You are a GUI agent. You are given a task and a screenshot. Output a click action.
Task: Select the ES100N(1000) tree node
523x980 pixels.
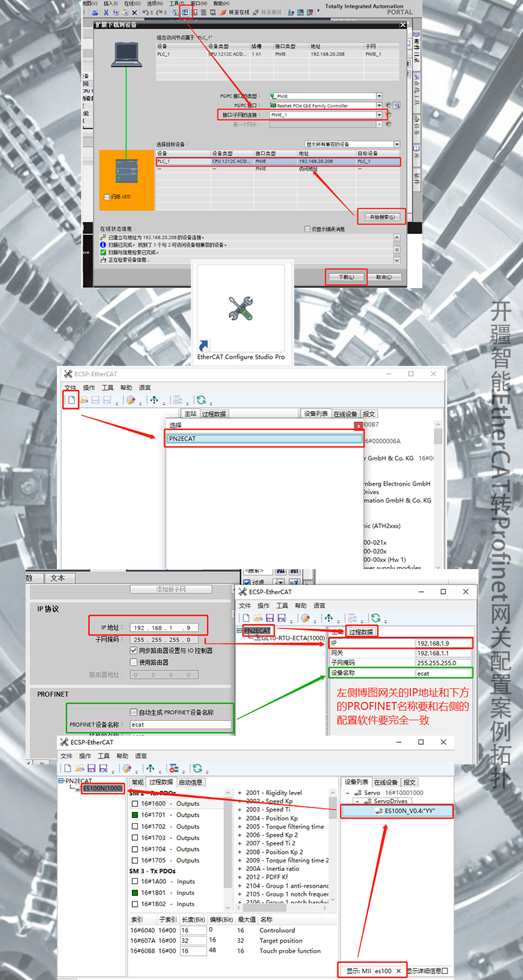(x=103, y=789)
